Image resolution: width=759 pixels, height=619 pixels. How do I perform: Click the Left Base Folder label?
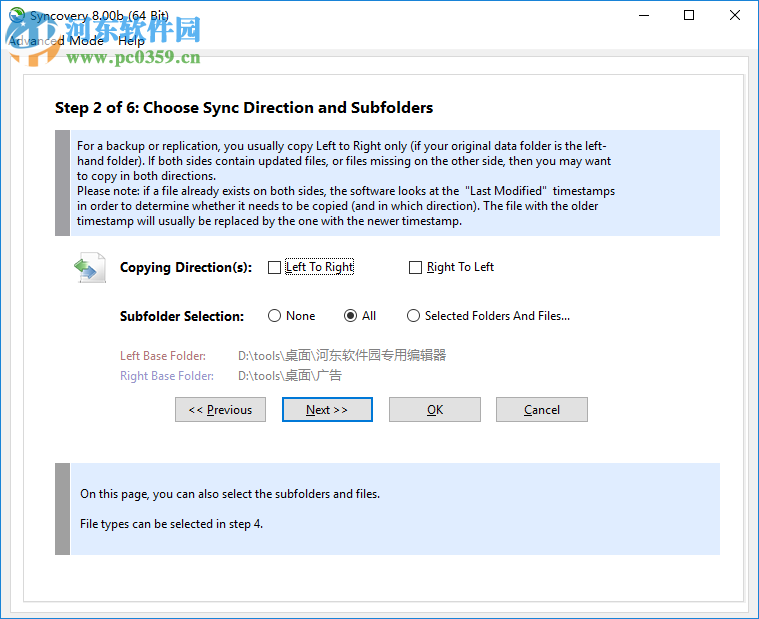click(x=163, y=356)
